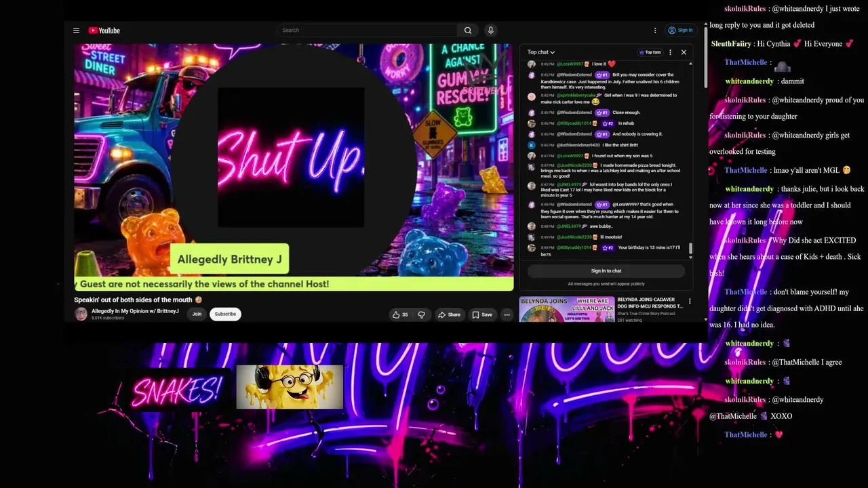This screenshot has width=868, height=488.
Task: Click whiteandnerdy's 'dammit' overlay chat message
Action: 764,81
